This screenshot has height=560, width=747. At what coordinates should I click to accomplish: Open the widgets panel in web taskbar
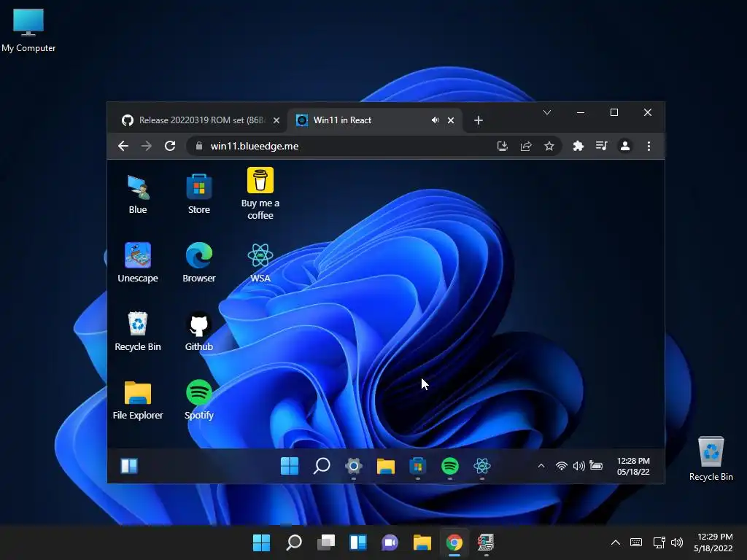[129, 466]
